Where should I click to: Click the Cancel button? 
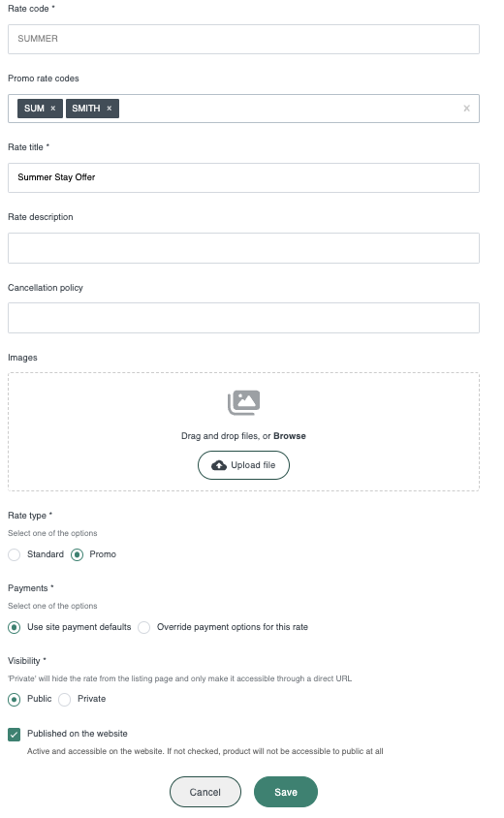tap(205, 792)
